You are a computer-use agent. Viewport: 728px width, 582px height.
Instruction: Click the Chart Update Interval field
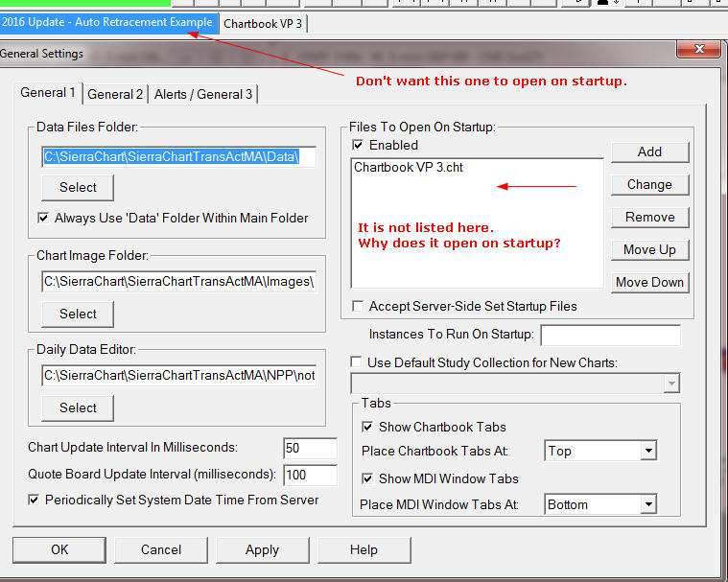310,449
